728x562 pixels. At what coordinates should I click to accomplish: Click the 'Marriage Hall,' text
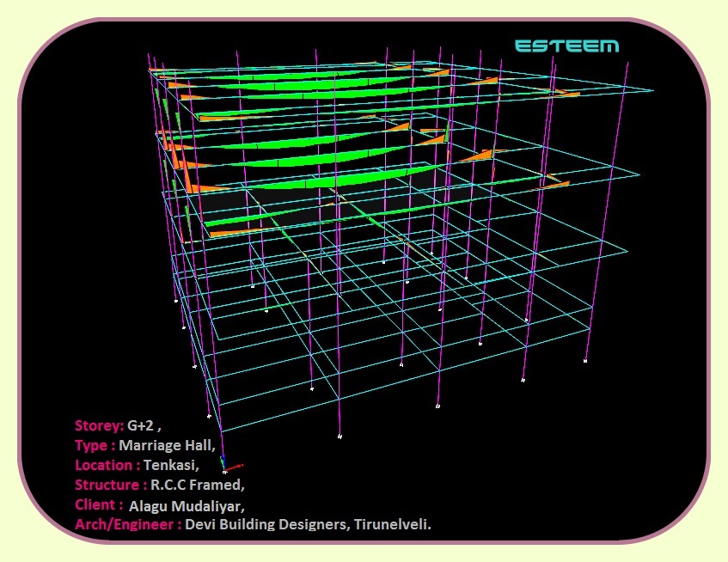(167, 445)
